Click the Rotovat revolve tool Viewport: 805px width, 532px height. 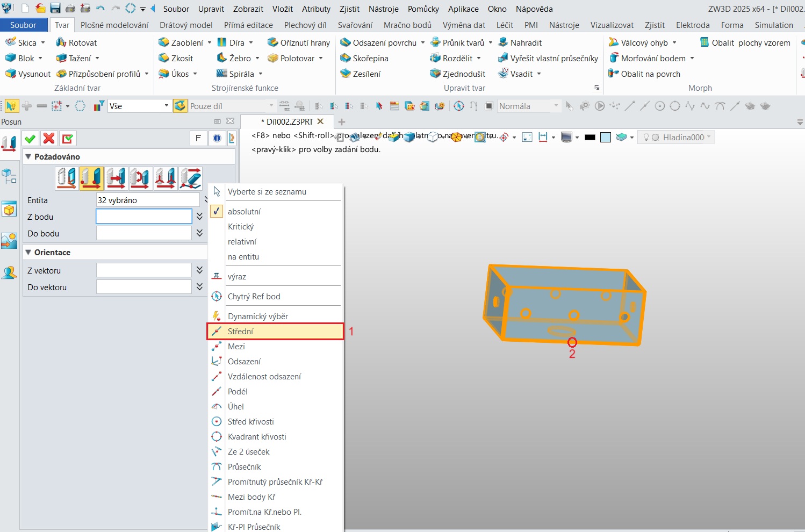pos(76,42)
